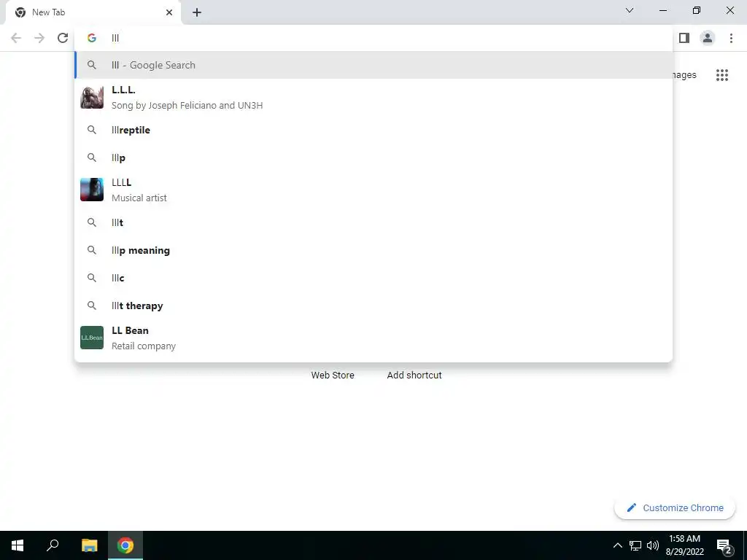
Task: Open the side panel icon
Action: pyautogui.click(x=684, y=38)
